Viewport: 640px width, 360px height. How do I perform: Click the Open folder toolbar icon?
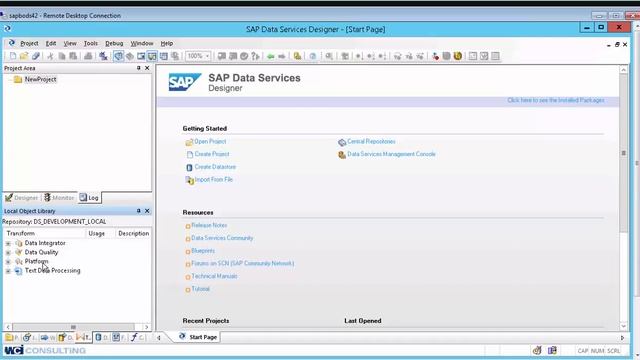tap(24, 56)
